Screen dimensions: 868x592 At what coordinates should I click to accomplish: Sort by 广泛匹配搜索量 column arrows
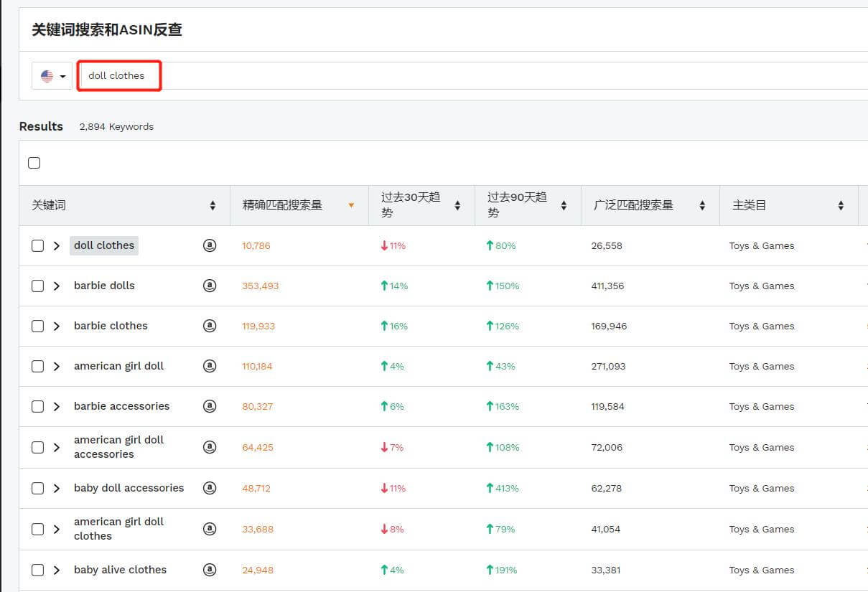coord(702,205)
